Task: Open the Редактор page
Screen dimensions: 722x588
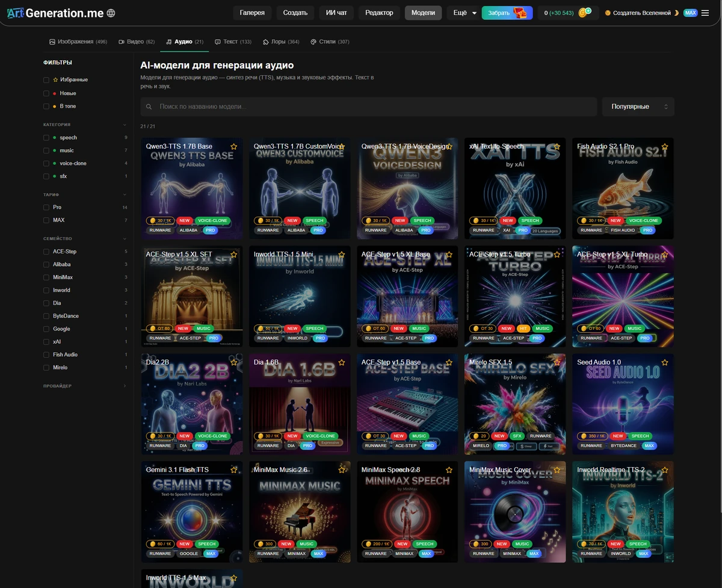Action: click(379, 13)
